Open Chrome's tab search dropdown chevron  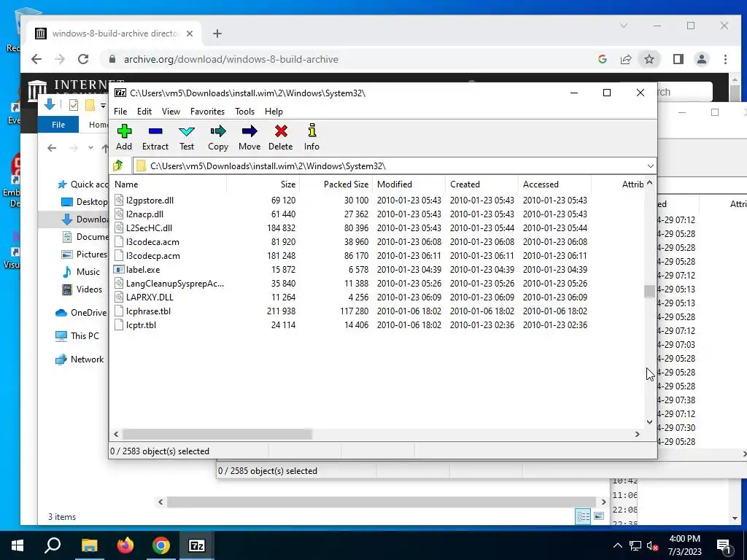tap(624, 26)
